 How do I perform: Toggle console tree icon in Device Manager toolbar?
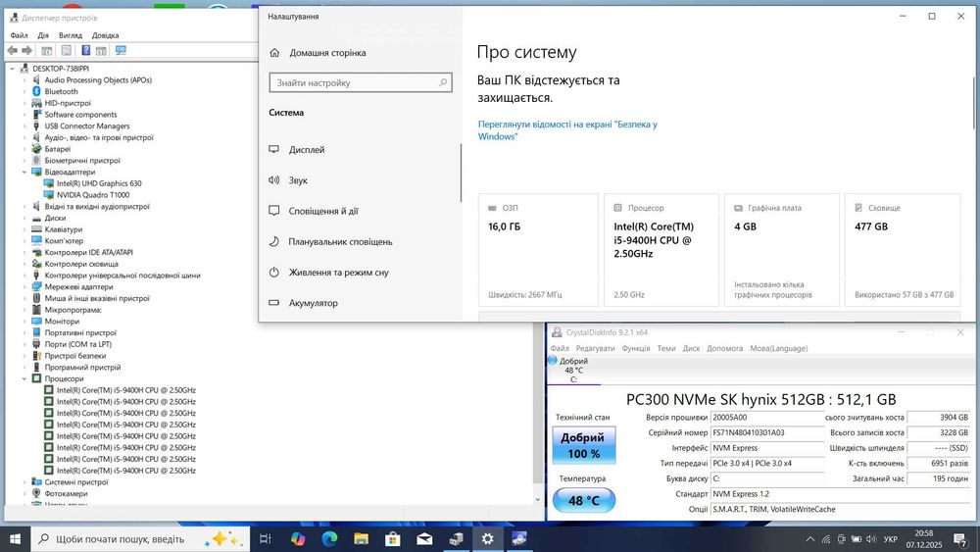tap(47, 51)
